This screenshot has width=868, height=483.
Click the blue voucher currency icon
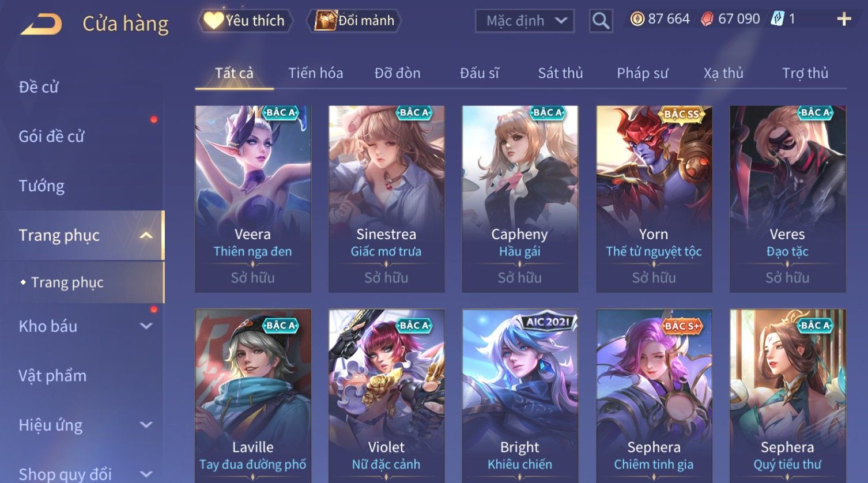[778, 19]
